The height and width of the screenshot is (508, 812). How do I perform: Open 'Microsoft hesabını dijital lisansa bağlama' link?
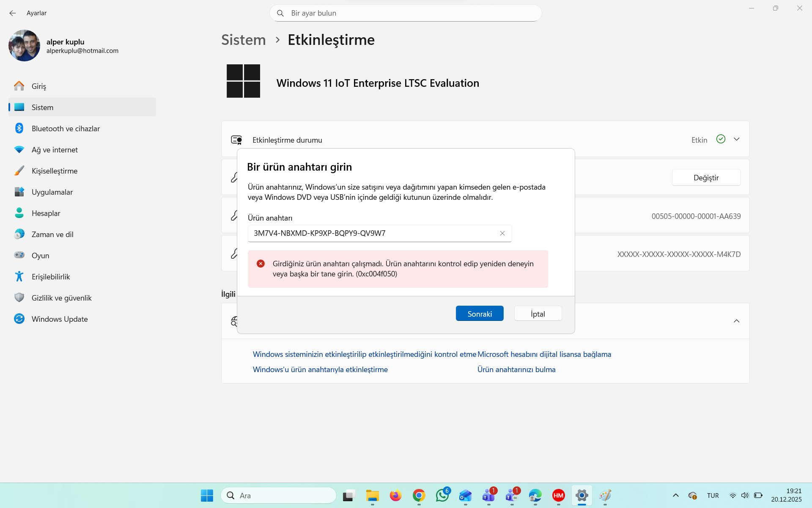[x=544, y=354]
